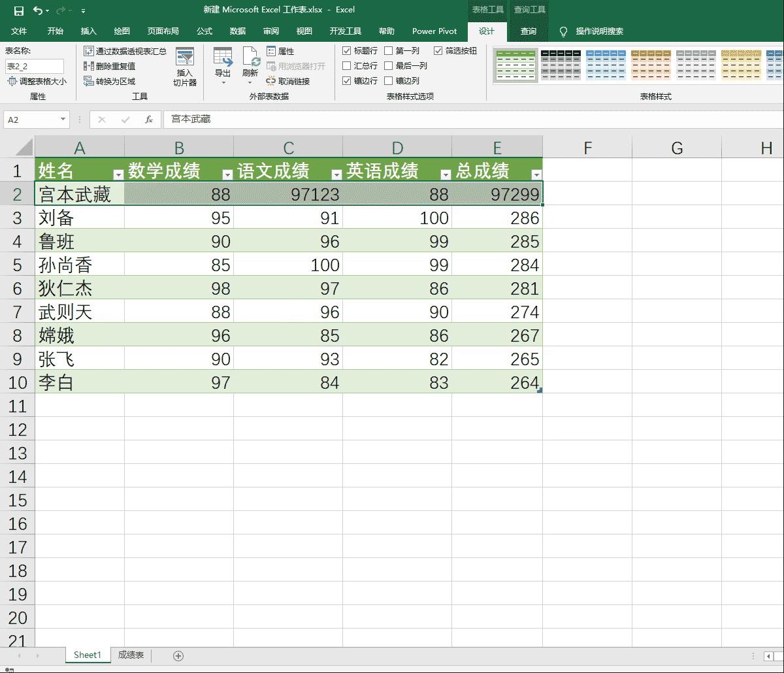Open the 插入切片器 slicer tool

[185, 67]
